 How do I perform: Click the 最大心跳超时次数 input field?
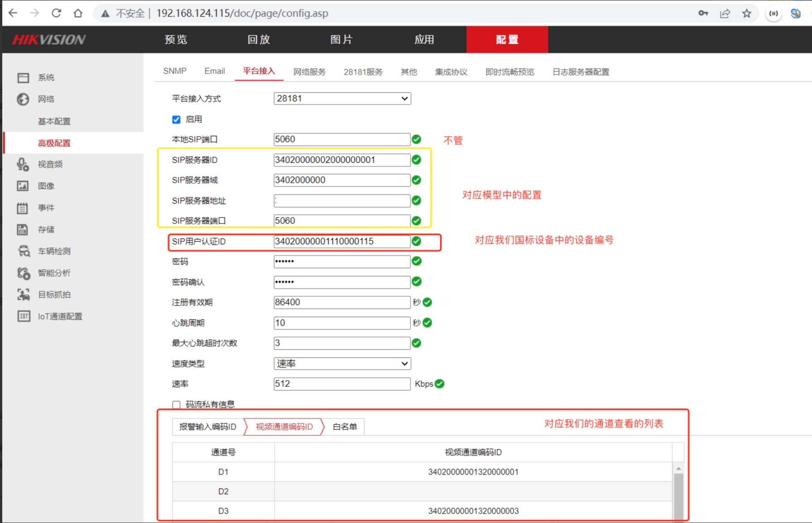pyautogui.click(x=342, y=343)
